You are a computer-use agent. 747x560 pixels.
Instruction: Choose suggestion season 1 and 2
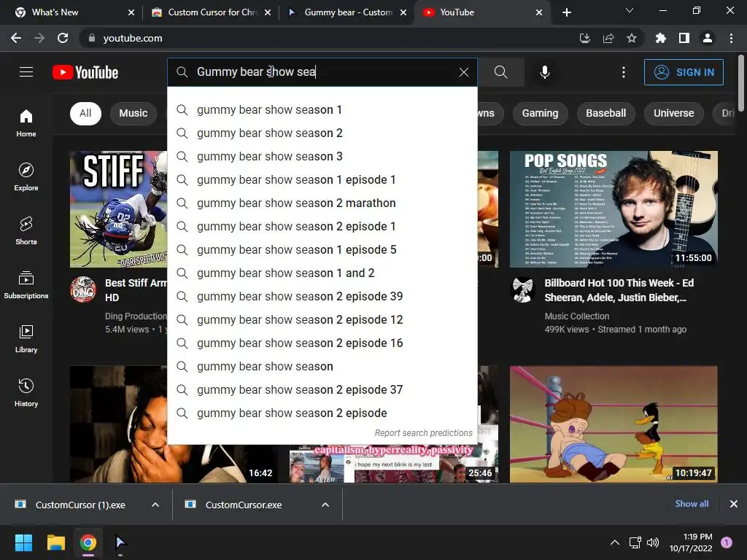tap(322, 273)
